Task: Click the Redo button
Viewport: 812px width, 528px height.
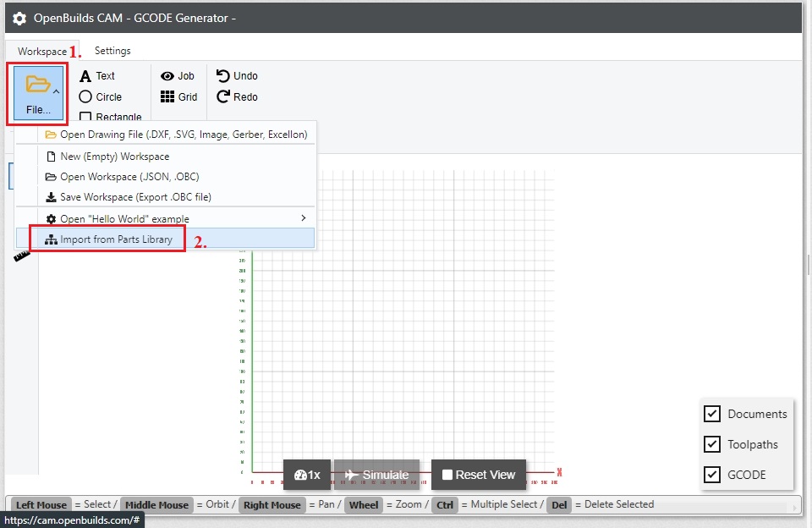Action: click(x=237, y=97)
